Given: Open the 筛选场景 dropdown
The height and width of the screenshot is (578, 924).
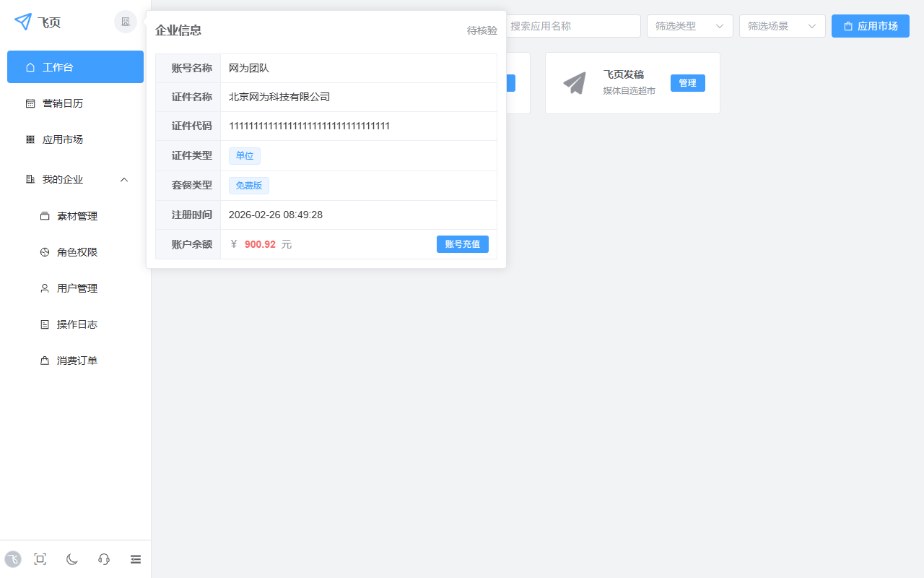Looking at the screenshot, I should click(782, 25).
